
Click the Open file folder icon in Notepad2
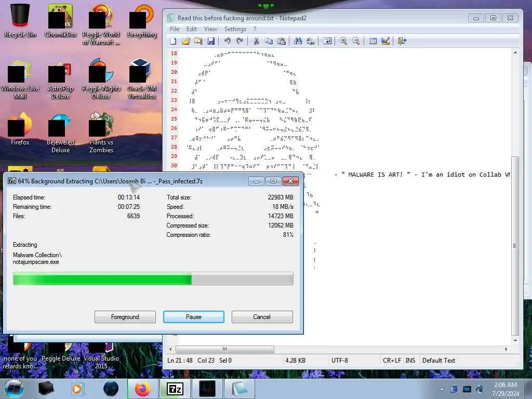point(185,41)
